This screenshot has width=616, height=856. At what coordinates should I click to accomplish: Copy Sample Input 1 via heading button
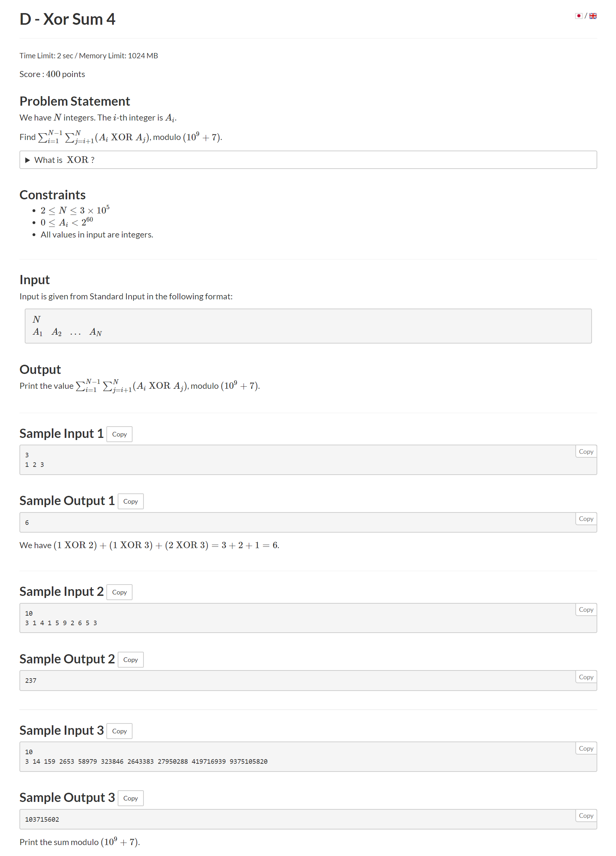point(119,434)
